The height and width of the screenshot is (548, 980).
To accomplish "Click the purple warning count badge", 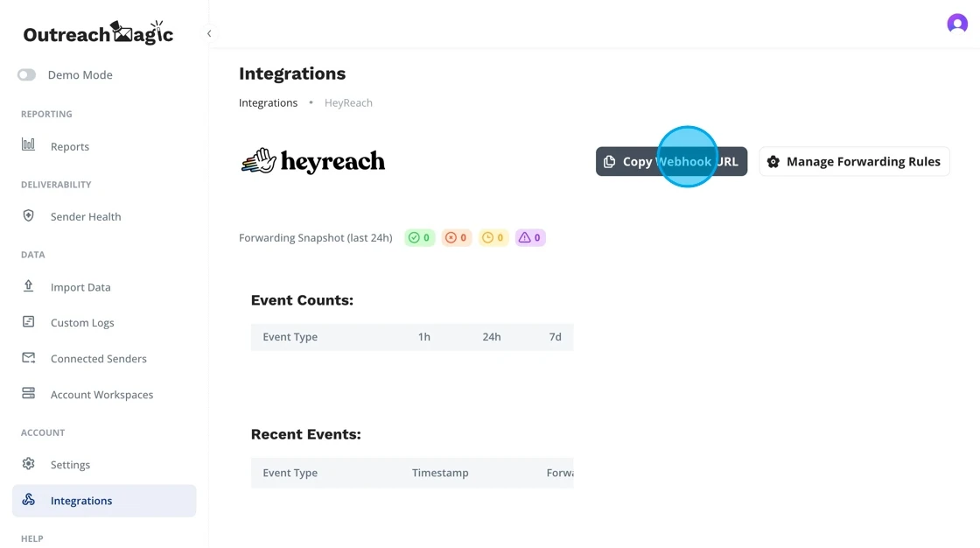I will [x=530, y=237].
